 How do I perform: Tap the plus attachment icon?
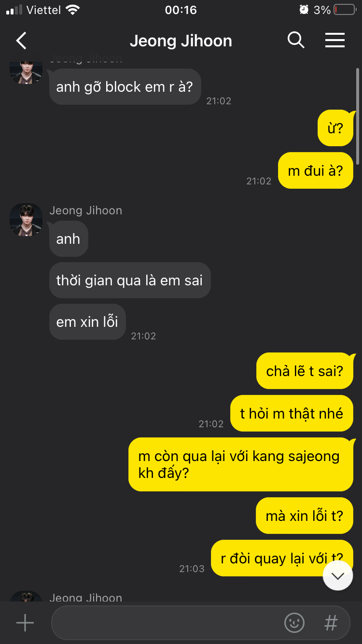(25, 623)
